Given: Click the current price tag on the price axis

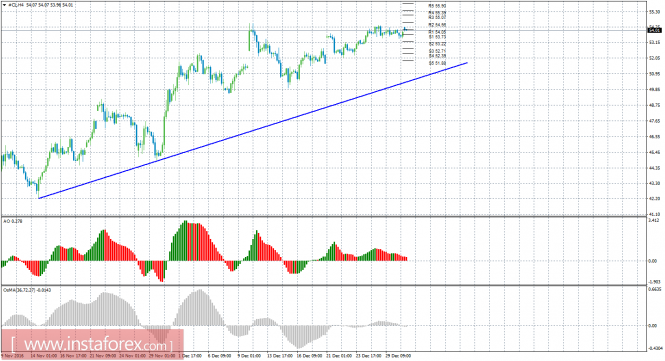Looking at the screenshot, I should [x=655, y=30].
